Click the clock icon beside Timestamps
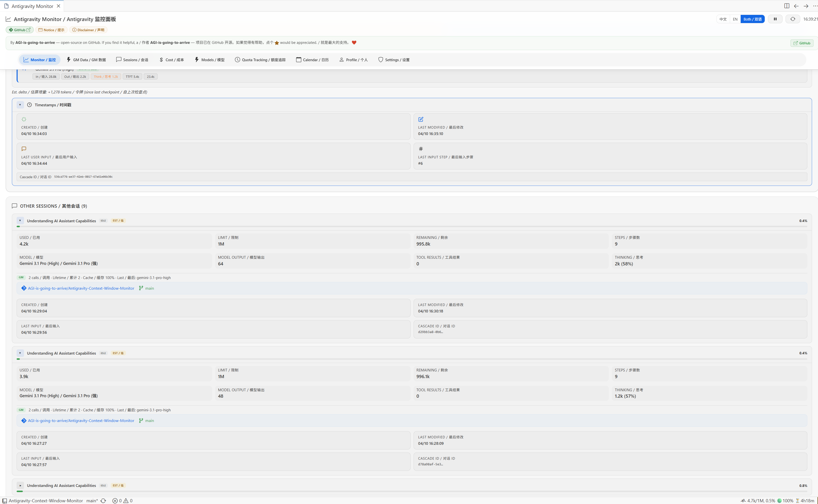 [29, 105]
